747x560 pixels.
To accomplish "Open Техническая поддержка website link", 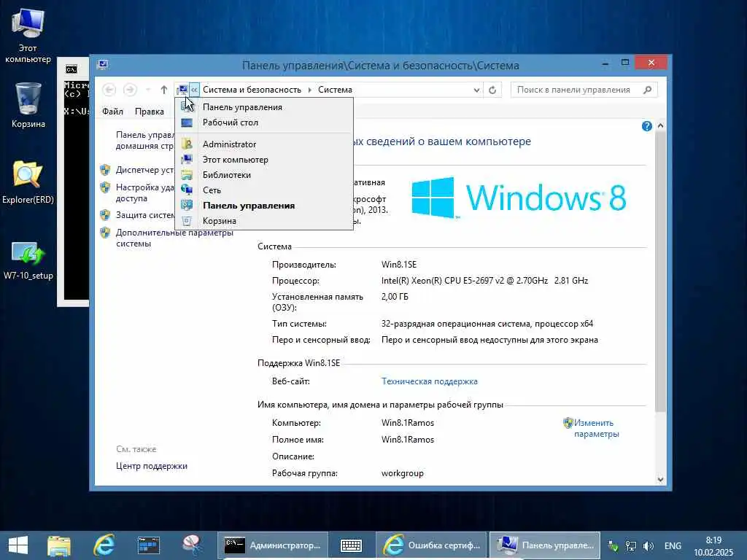I will [x=429, y=381].
